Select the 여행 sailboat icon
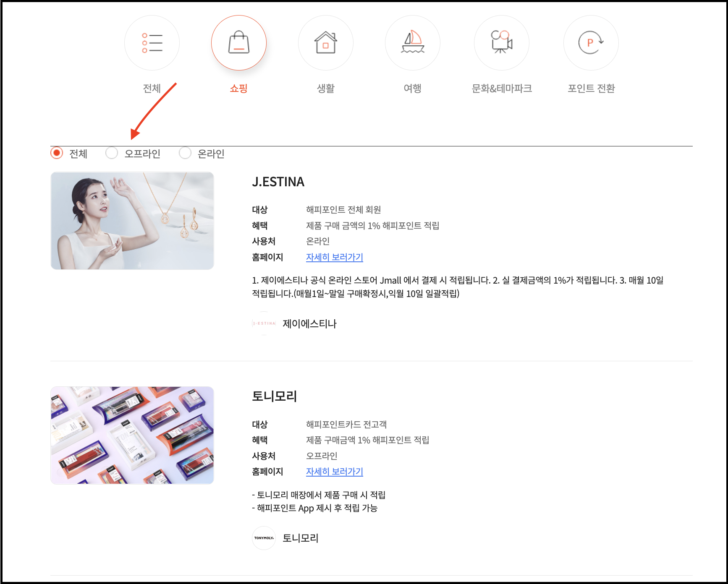728x584 pixels. tap(413, 43)
